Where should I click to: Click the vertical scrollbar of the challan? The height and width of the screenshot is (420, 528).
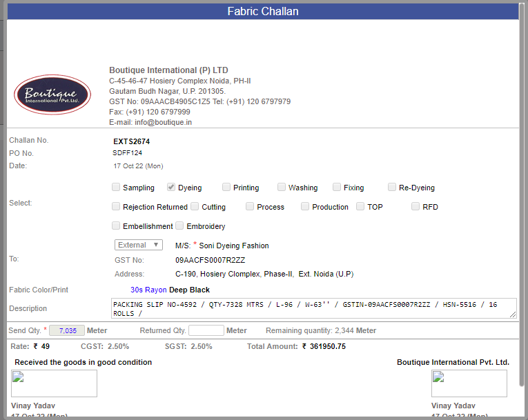click(522, 195)
